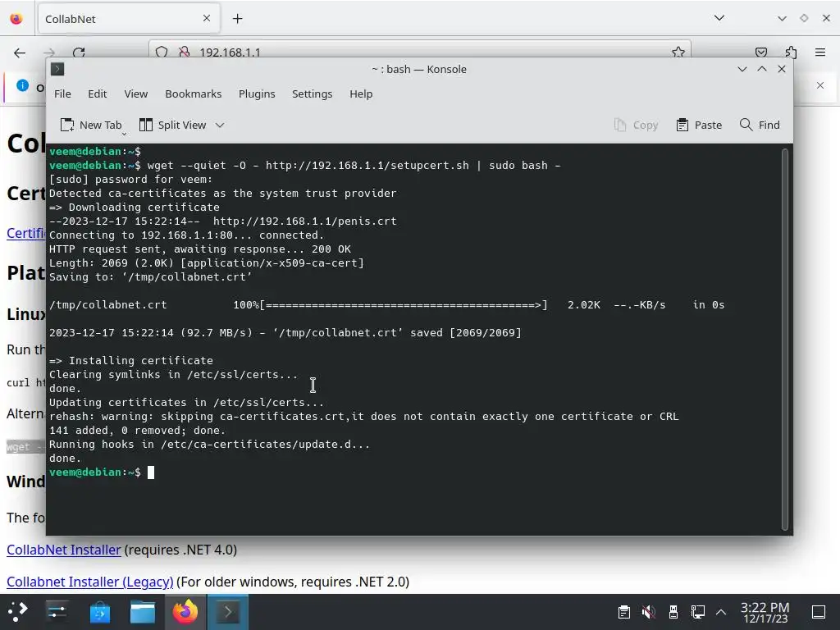Click the shield tracking protection icon
Image resolution: width=840 pixels, height=630 pixels.
(x=162, y=52)
